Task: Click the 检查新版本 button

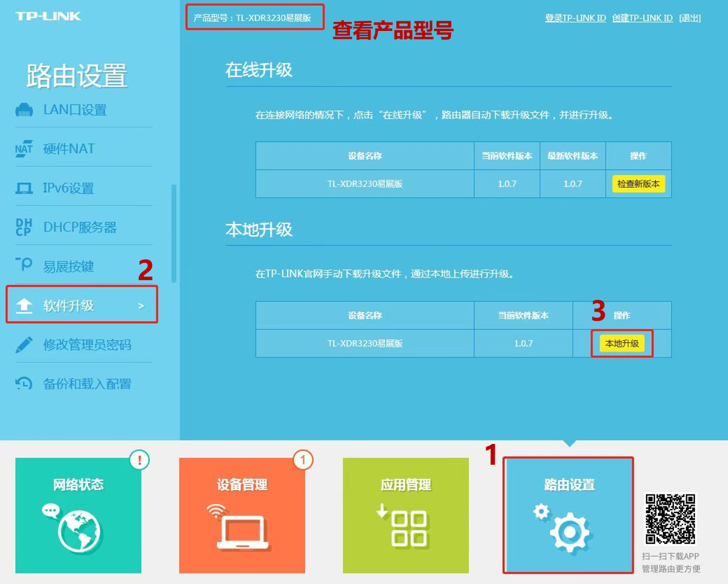Action: [638, 184]
